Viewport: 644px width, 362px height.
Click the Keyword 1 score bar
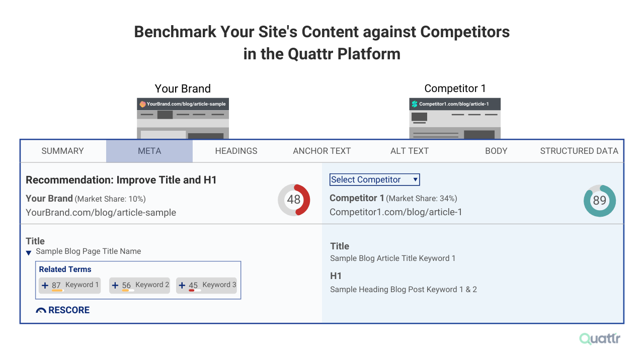pos(57,291)
